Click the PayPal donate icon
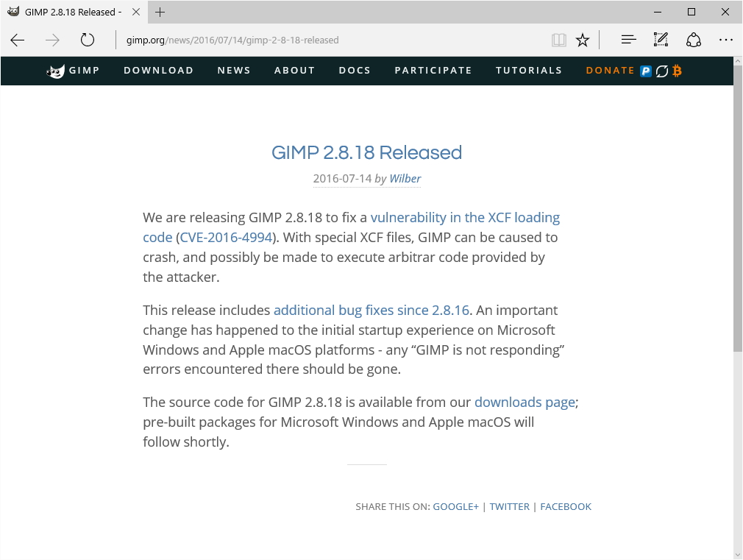This screenshot has width=743, height=560. coord(646,71)
